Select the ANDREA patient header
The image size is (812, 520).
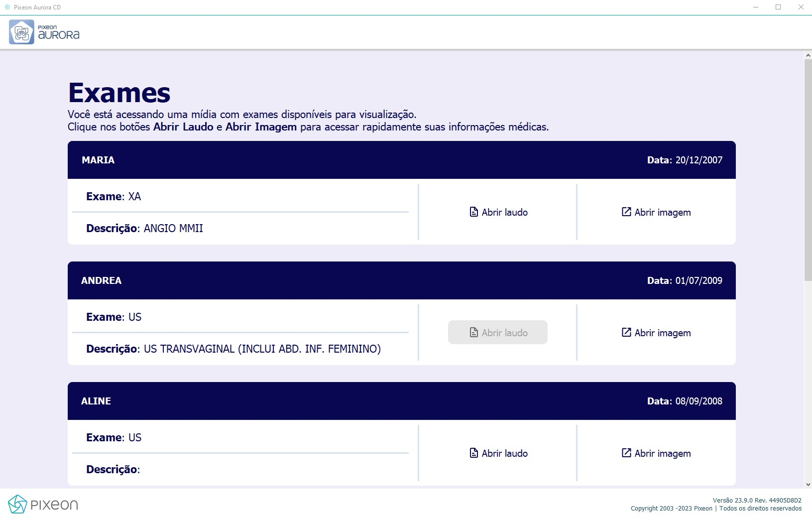[402, 280]
